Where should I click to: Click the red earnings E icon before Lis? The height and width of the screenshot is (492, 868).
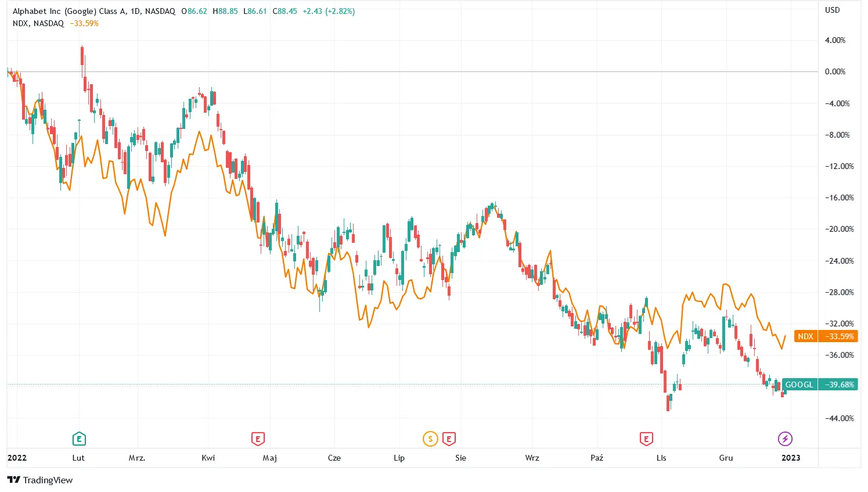point(646,439)
